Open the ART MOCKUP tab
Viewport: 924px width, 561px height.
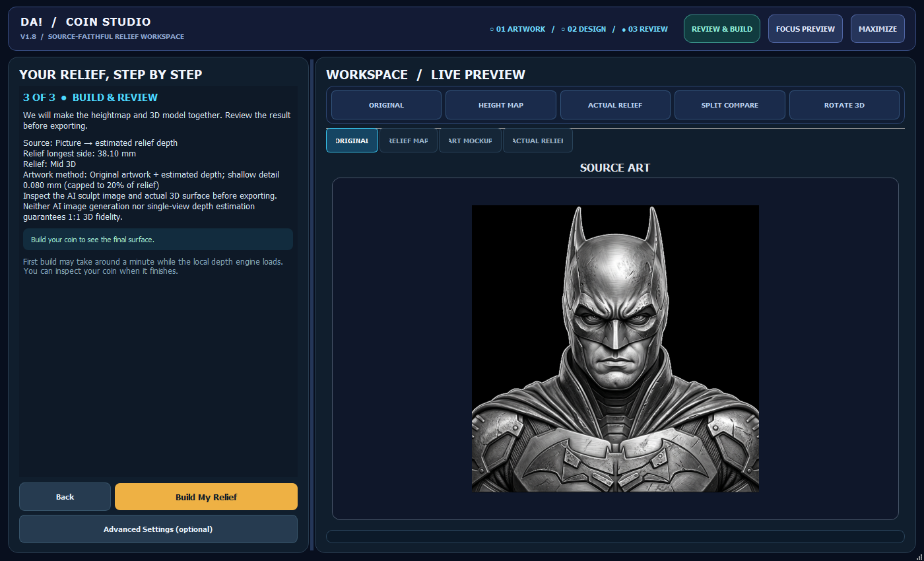470,141
